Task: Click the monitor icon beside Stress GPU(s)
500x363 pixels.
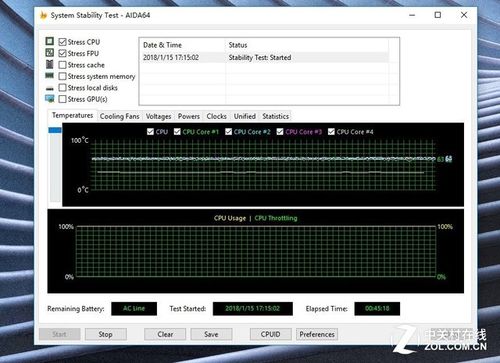Action: click(x=50, y=99)
